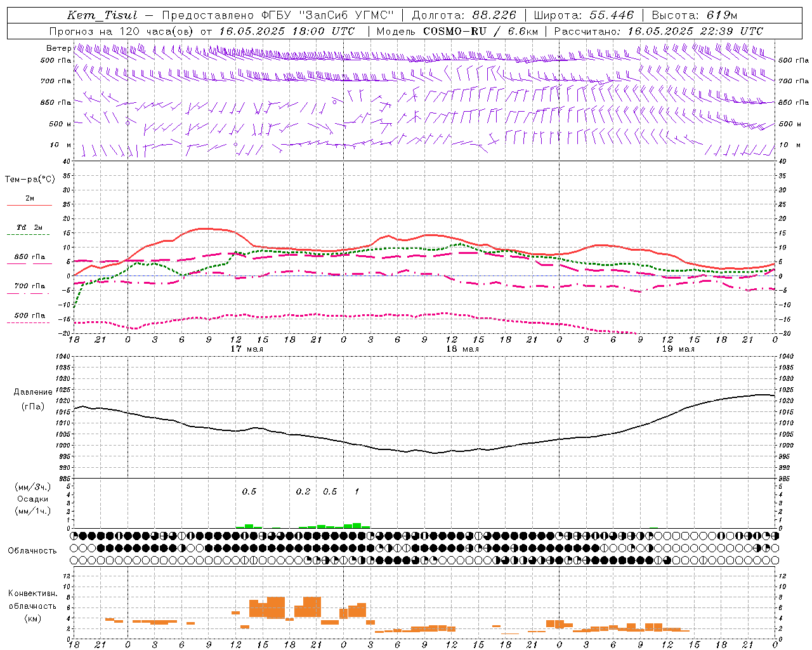Select the (мм/3ч.) unit label
Image resolution: width=812 pixels, height=650 pixels.
click(33, 487)
